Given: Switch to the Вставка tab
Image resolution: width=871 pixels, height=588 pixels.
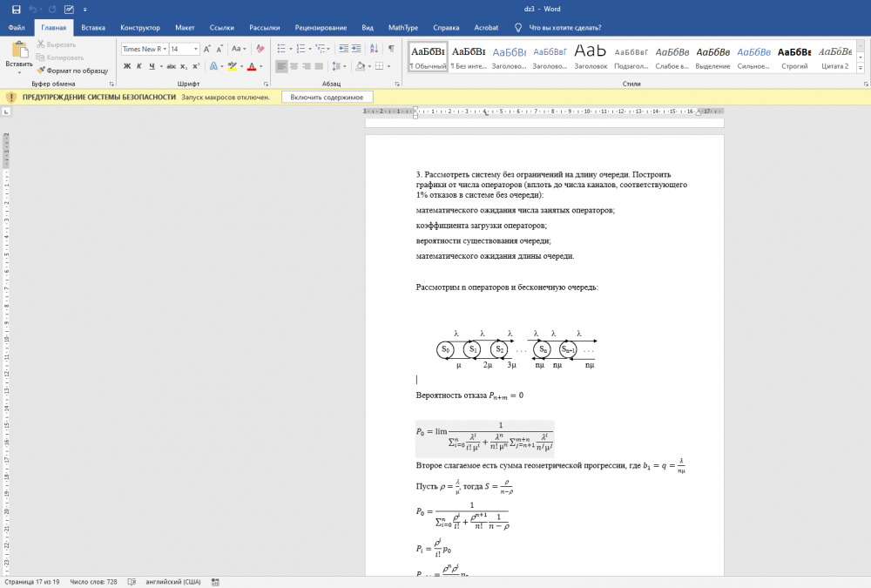Looking at the screenshot, I should [x=92, y=27].
